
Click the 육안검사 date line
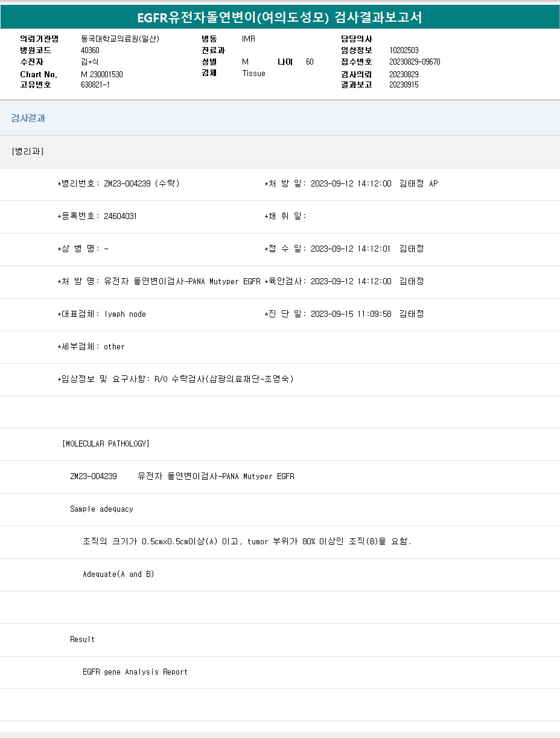coord(344,281)
